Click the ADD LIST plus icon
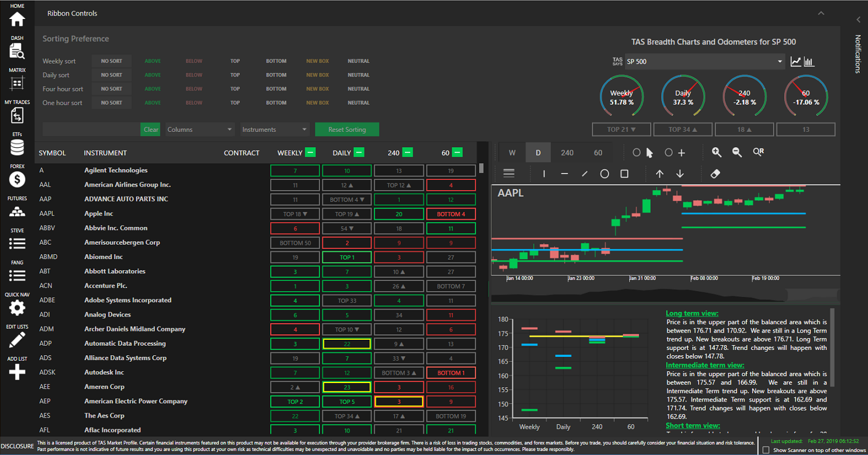The height and width of the screenshot is (455, 868). pyautogui.click(x=17, y=372)
